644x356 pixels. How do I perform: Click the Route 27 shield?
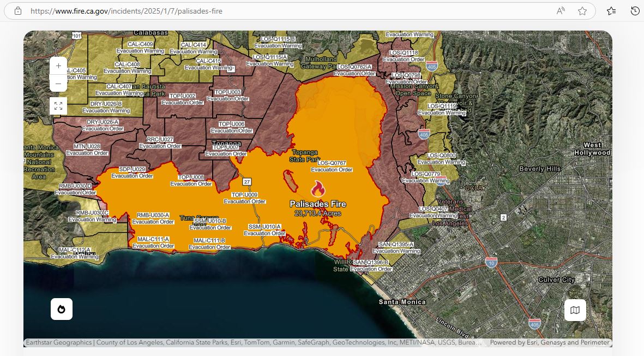tap(246, 182)
